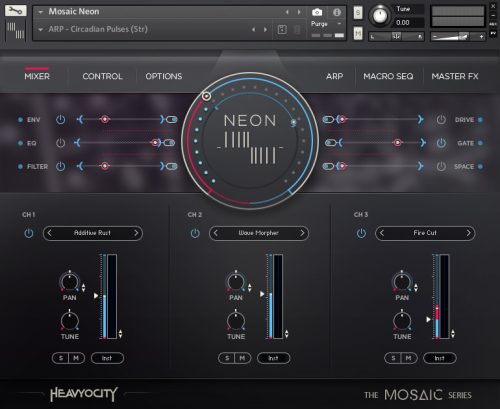
Task: Click next sound arrow for Wave Morpher
Action: click(x=302, y=233)
